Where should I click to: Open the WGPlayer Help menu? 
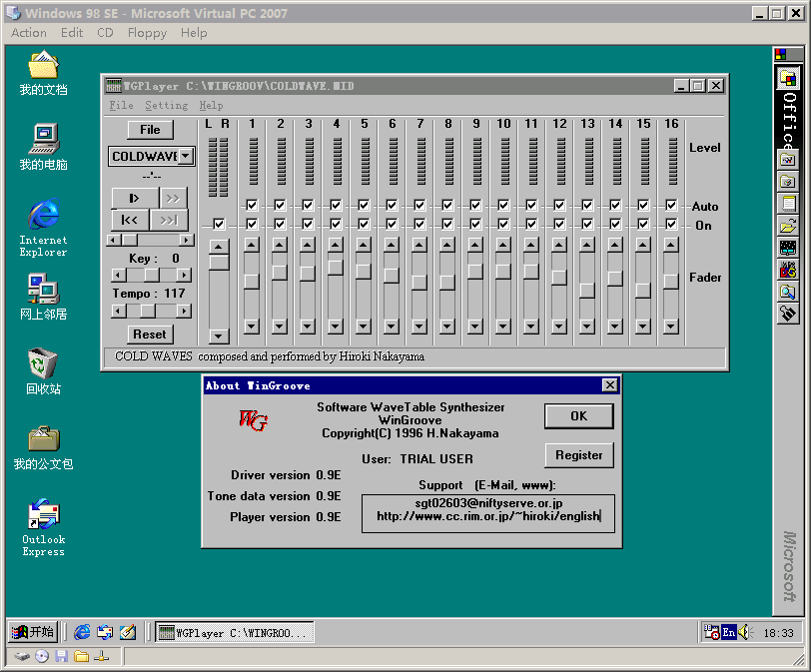[x=211, y=106]
